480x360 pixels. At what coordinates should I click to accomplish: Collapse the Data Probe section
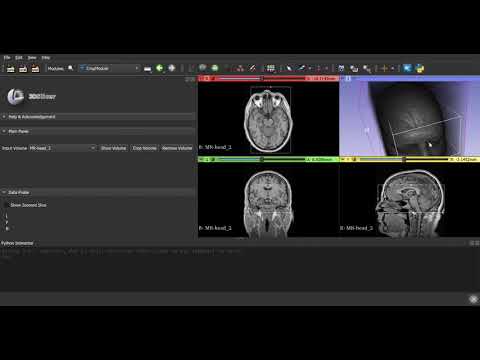98,192
